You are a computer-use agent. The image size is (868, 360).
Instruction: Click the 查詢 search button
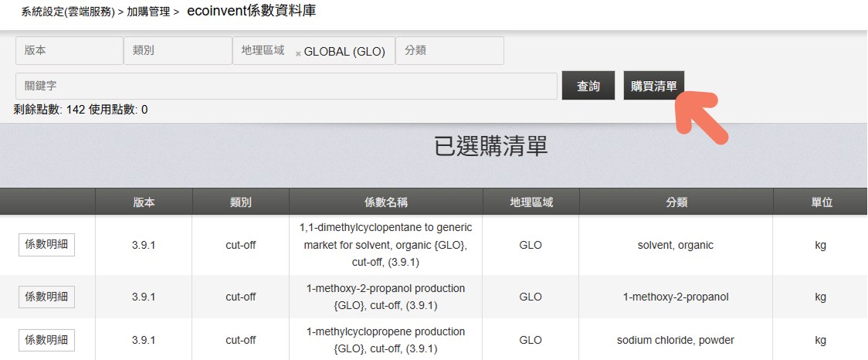coord(588,86)
